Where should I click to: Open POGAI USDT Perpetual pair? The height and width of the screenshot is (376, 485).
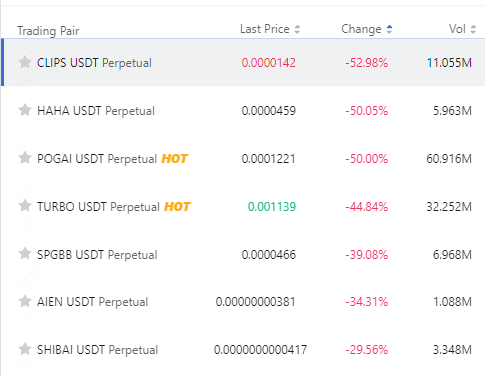coord(97,159)
